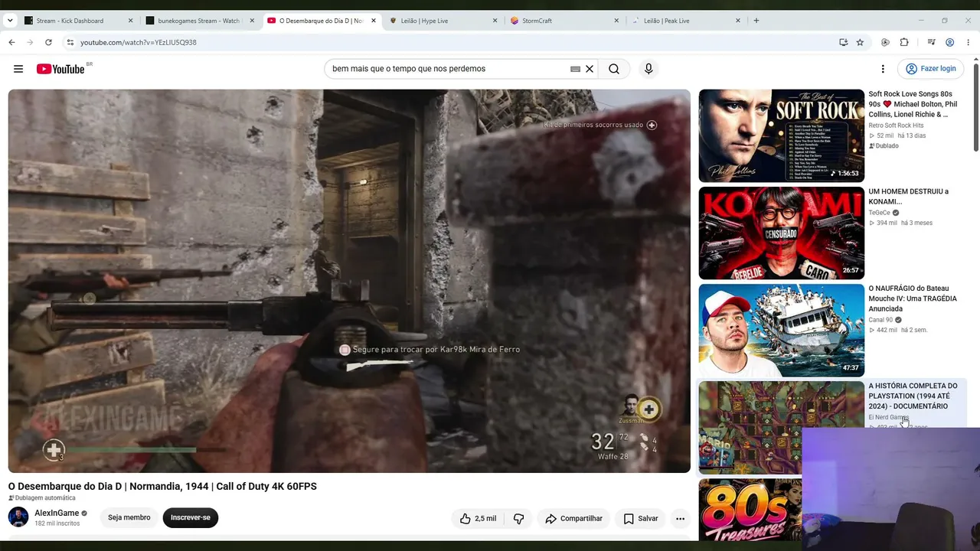This screenshot has height=551, width=980.
Task: Install app icon in the address bar
Action: pyautogui.click(x=843, y=42)
